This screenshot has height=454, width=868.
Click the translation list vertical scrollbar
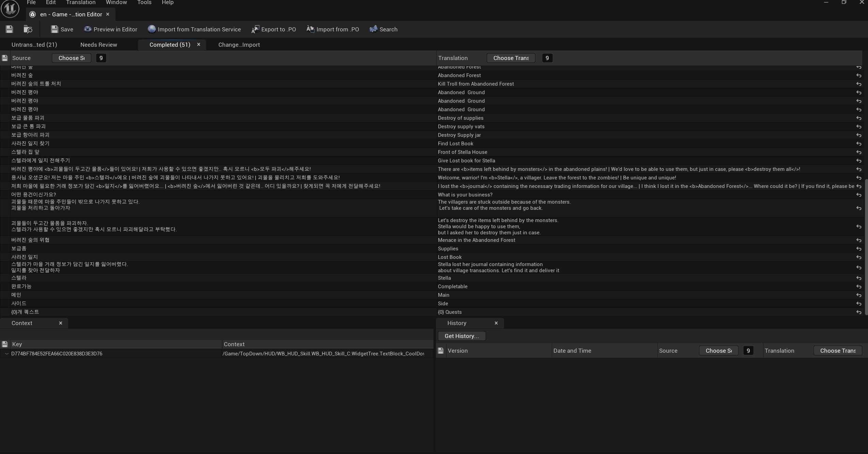pos(866,246)
